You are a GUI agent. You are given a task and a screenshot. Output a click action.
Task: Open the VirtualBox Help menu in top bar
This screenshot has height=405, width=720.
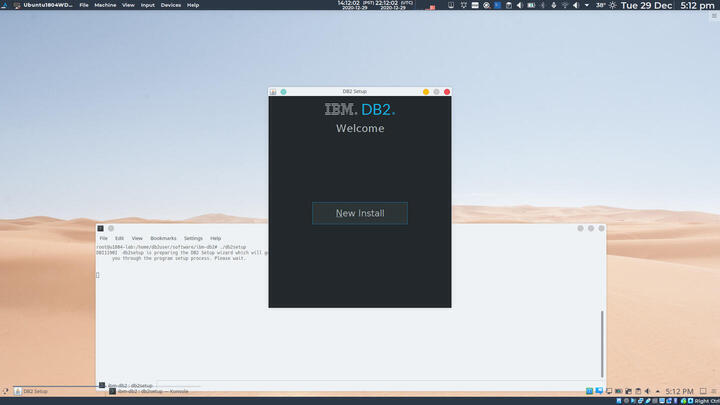pyautogui.click(x=193, y=5)
